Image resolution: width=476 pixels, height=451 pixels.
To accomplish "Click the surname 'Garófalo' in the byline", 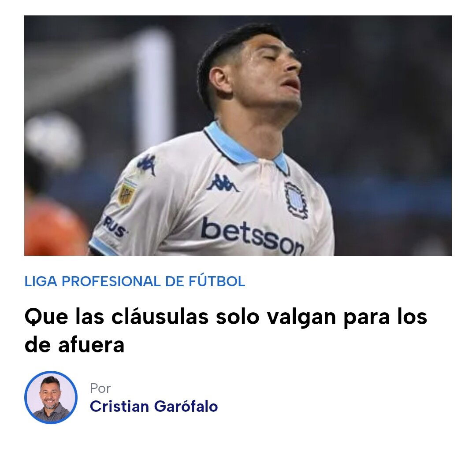I will [186, 407].
